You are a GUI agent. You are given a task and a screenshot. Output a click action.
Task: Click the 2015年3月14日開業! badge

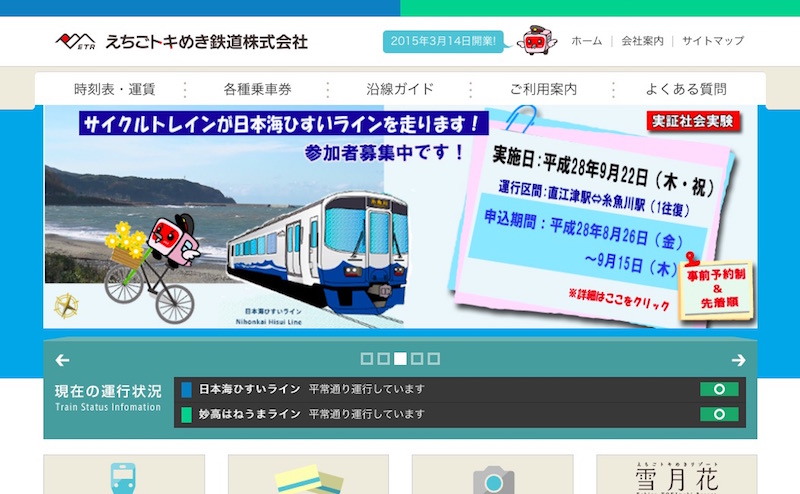[x=443, y=41]
